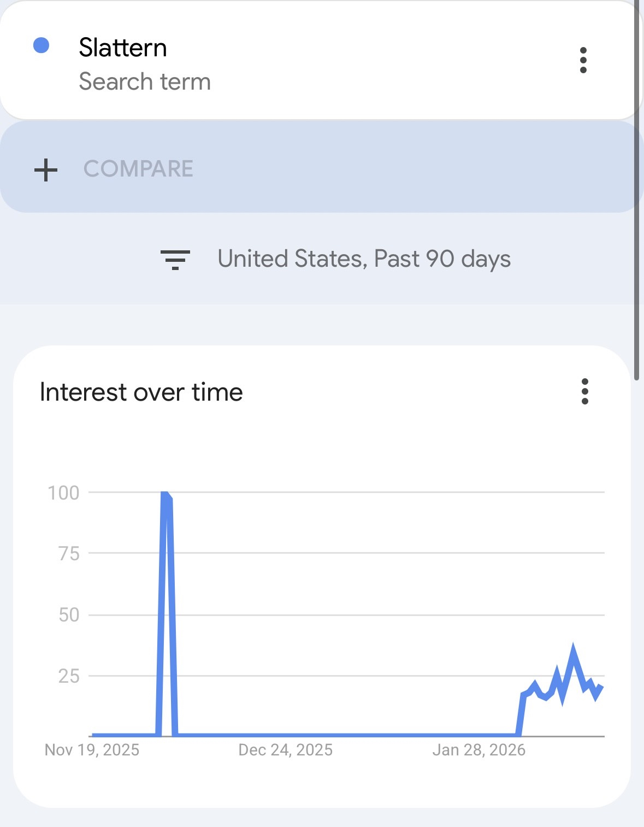Click the 100 label on the y-axis

coord(64,493)
